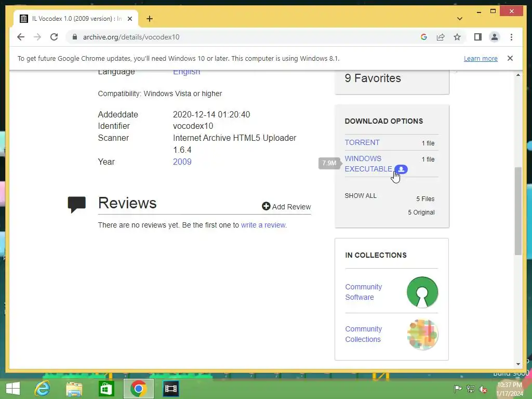Viewport: 532px width, 399px height.
Task: Switch to Chrome in the taskbar
Action: click(138, 389)
